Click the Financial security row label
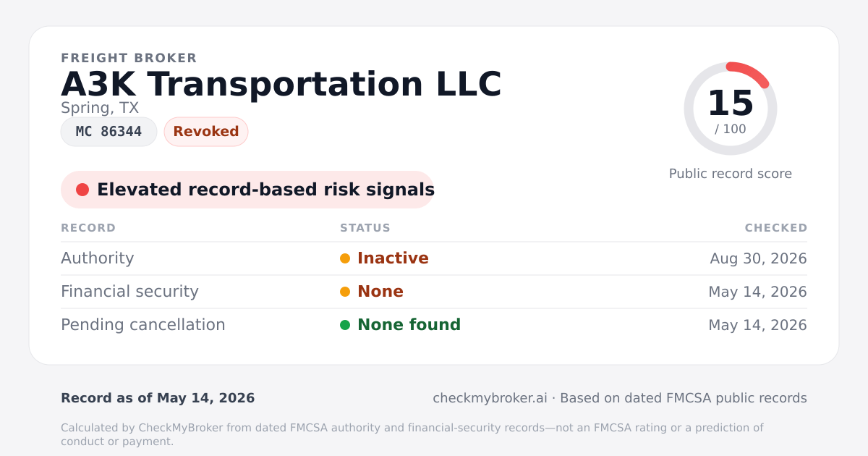This screenshot has width=868, height=456. [129, 292]
